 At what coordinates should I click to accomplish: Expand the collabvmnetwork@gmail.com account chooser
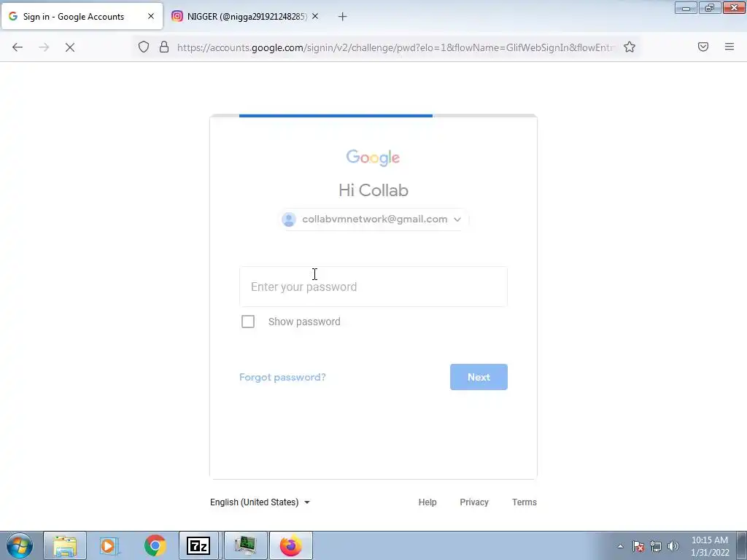pos(373,219)
